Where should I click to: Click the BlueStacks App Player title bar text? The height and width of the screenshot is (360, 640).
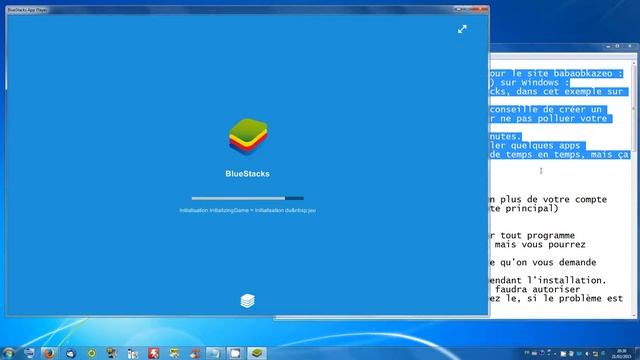coord(27,9)
